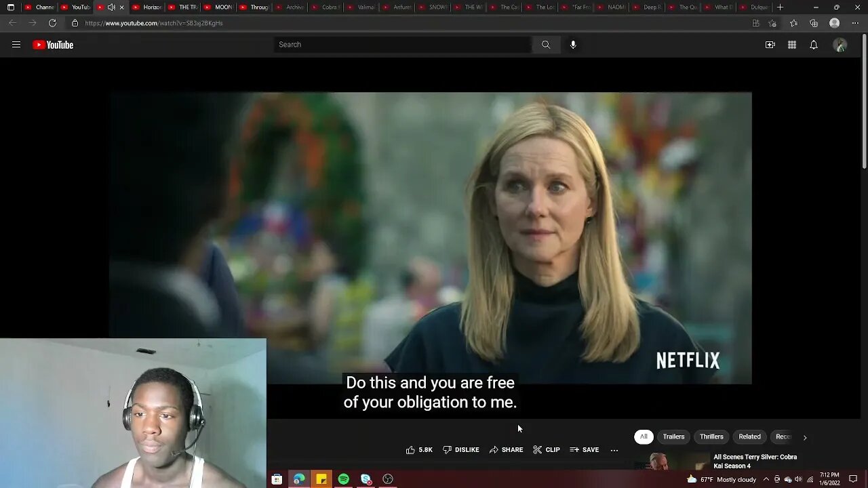This screenshot has height=488, width=868.
Task: Start voice search with the microphone
Action: pos(573,45)
